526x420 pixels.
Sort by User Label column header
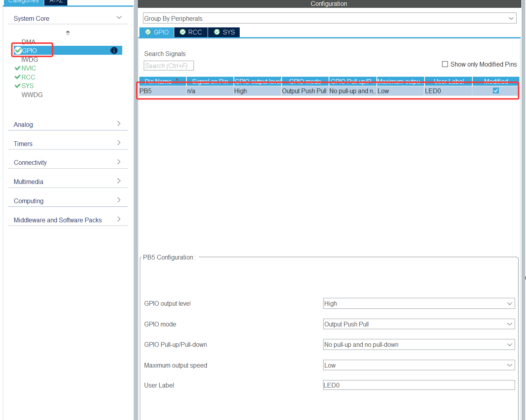[x=448, y=81]
